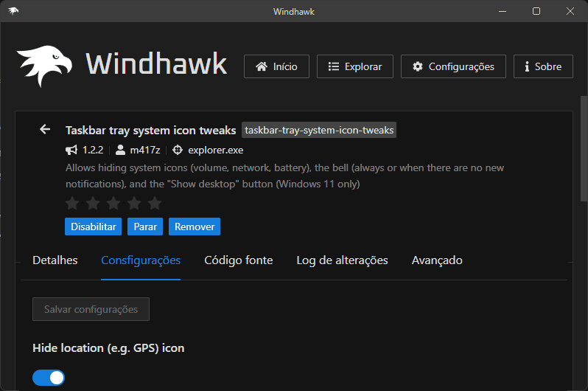The image size is (588, 391).
Task: Click the small Windhawk title bar icon
Action: click(13, 11)
